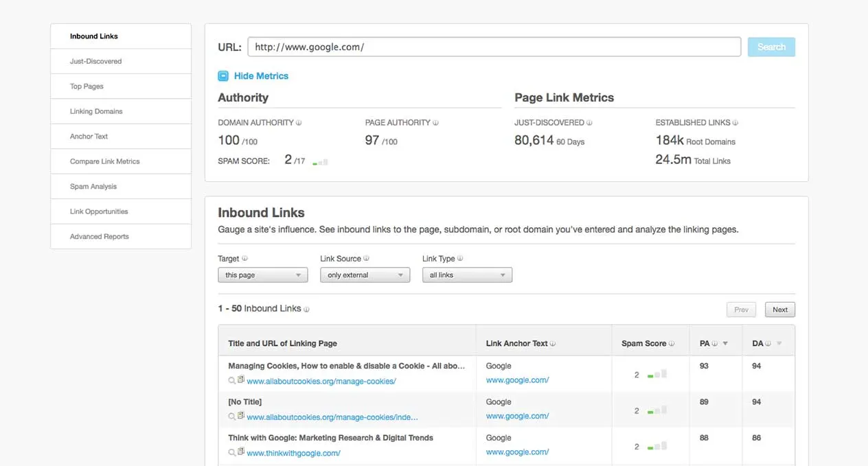Click page icon in Think with Google row

(241, 452)
